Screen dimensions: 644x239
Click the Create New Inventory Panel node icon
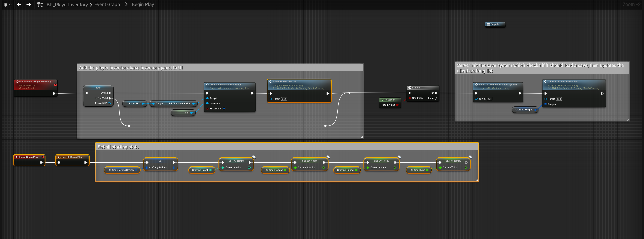[x=207, y=84]
